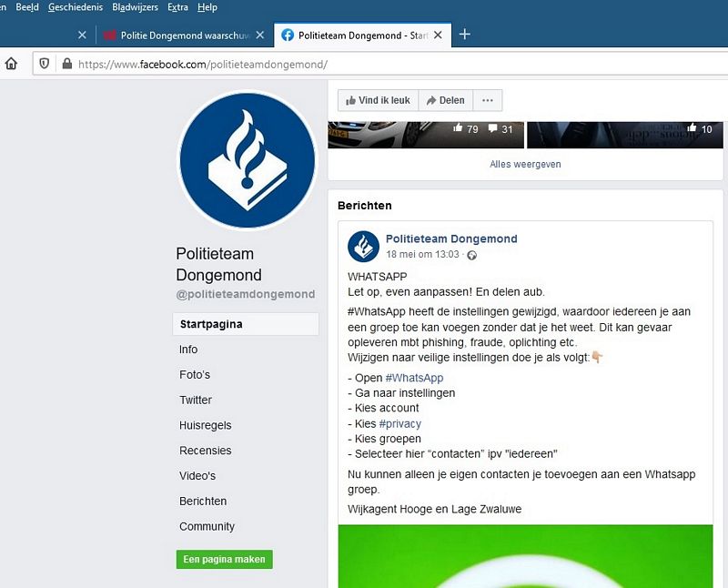Click the text 'Let op, even aanpassen! En delen aub.'
The height and width of the screenshot is (588, 728).
tap(446, 292)
